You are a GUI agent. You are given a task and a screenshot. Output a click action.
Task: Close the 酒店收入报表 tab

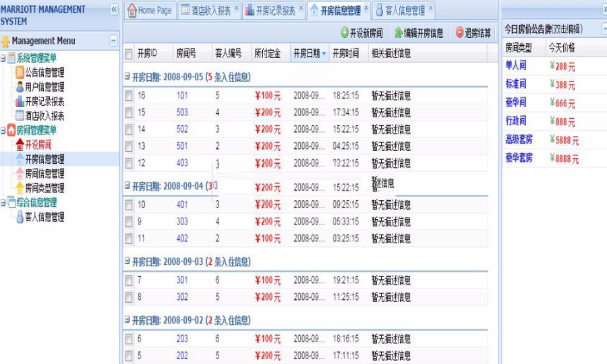(x=237, y=7)
